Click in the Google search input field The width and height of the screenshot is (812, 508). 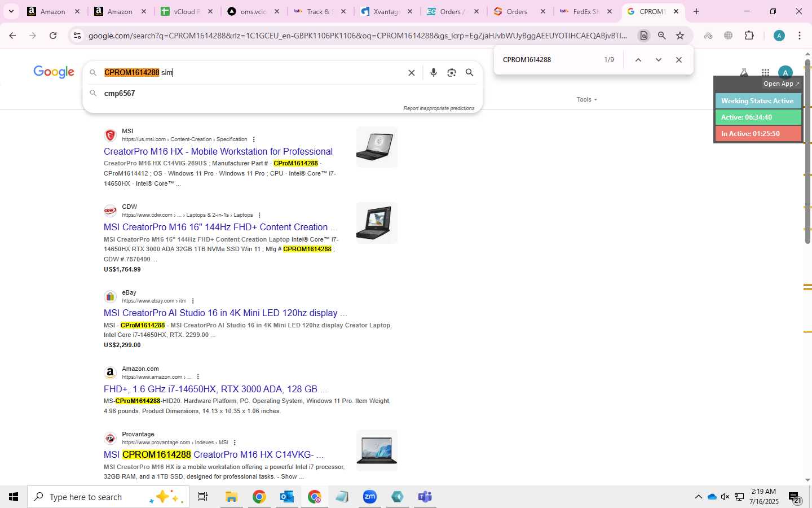point(254,73)
